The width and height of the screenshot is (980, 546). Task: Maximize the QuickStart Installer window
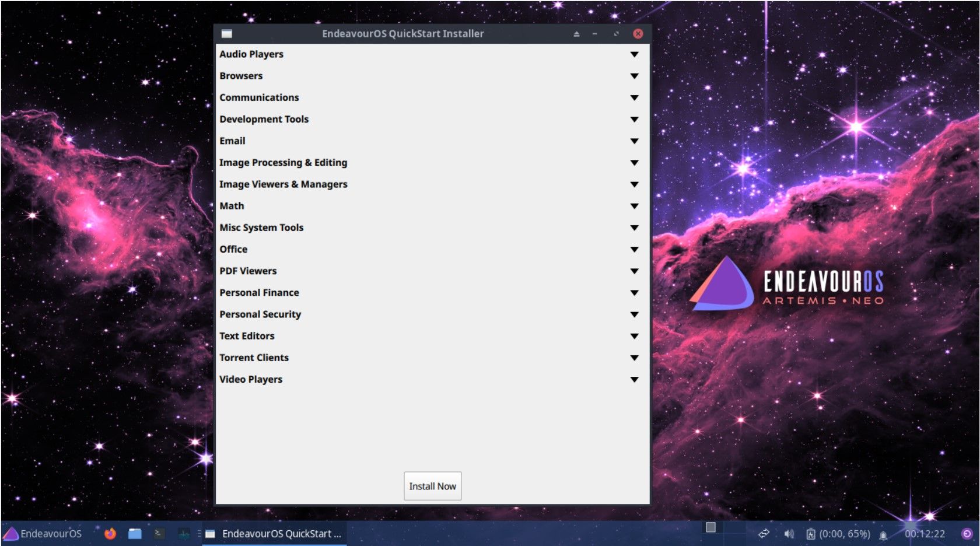[616, 34]
